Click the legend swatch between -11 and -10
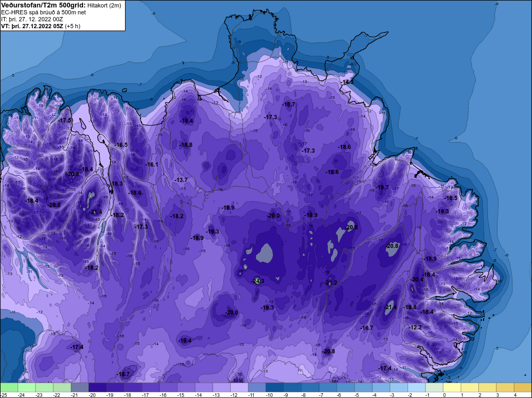This screenshot has height=398, width=532. [x=257, y=387]
